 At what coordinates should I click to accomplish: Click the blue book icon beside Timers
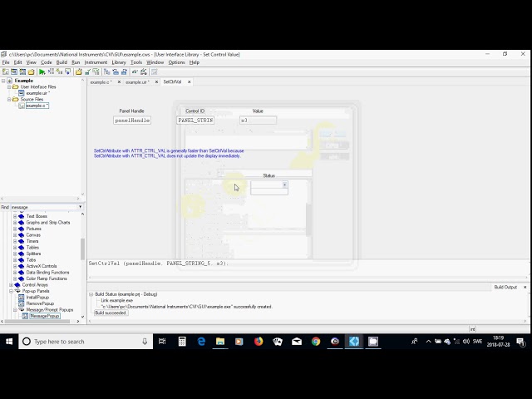pyautogui.click(x=22, y=241)
